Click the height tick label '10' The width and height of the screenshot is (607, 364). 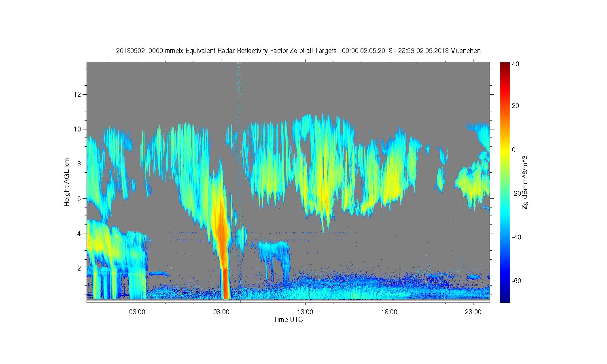tap(78, 129)
